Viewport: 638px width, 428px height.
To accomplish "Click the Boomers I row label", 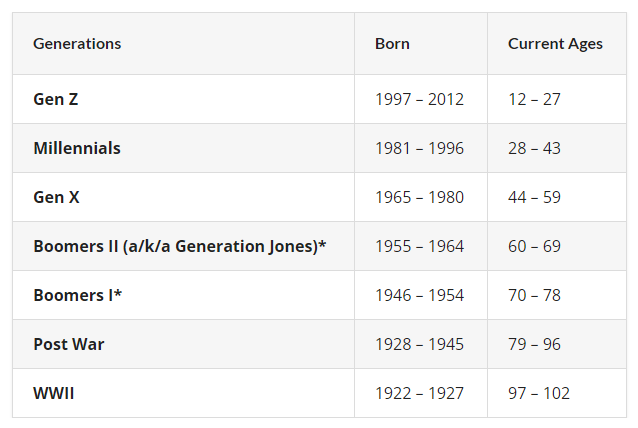I will pos(72,295).
